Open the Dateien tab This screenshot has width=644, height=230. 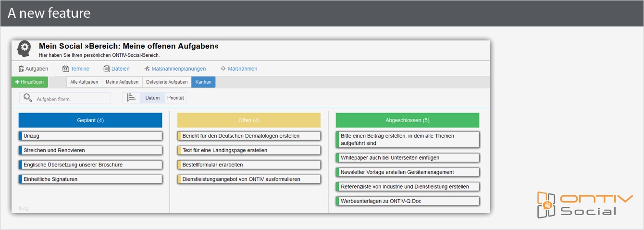pos(116,69)
